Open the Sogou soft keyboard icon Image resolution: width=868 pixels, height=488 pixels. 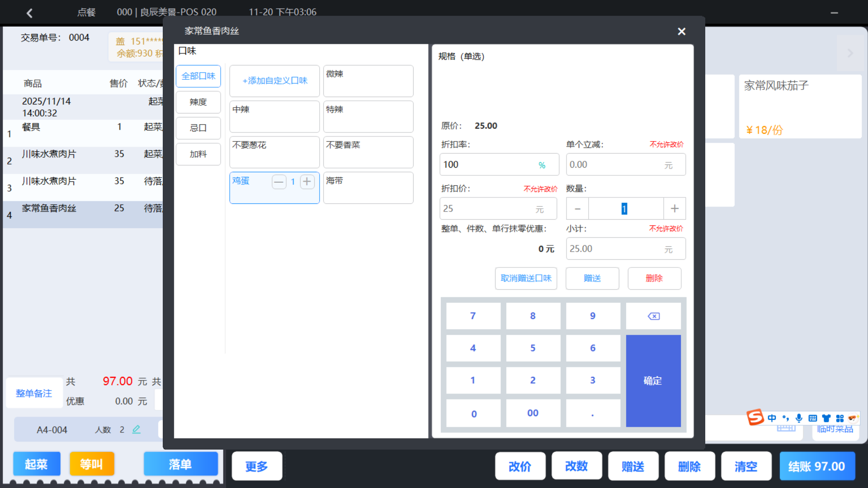(x=812, y=418)
